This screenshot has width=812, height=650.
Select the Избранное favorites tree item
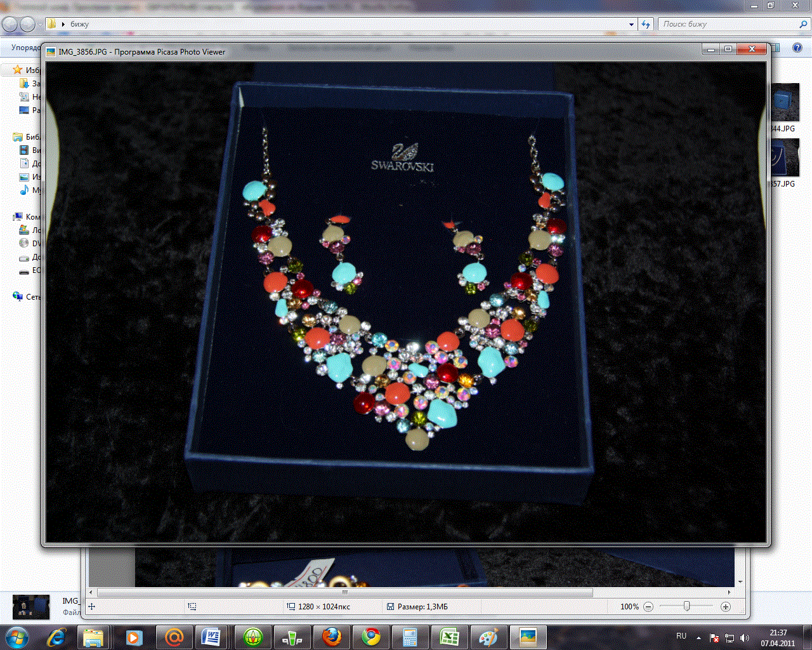(x=32, y=70)
